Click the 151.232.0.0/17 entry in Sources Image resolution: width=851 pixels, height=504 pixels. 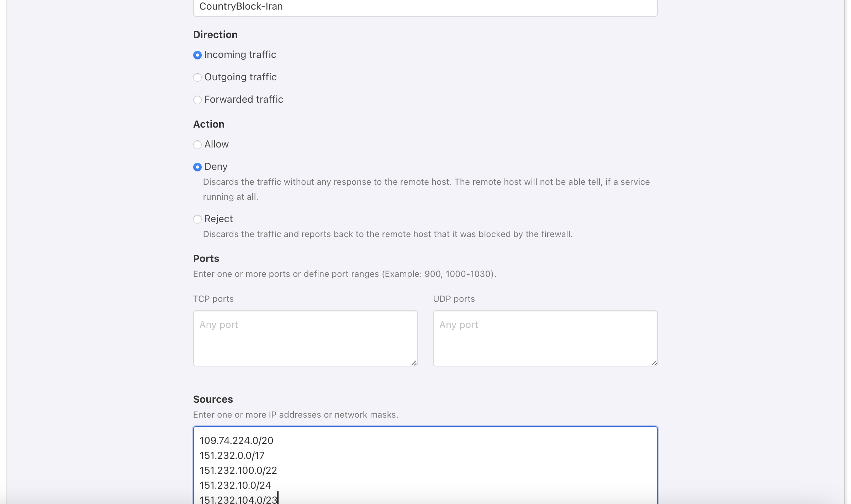pyautogui.click(x=232, y=456)
